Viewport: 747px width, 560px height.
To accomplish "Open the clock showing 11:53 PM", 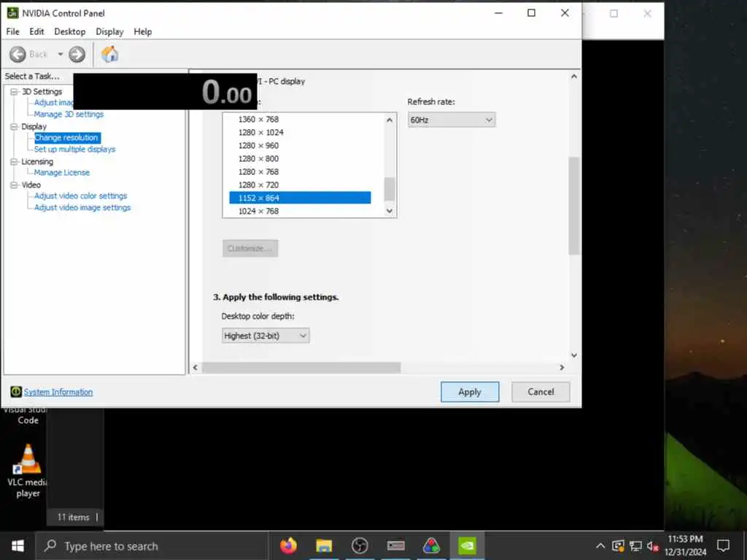I will click(686, 545).
